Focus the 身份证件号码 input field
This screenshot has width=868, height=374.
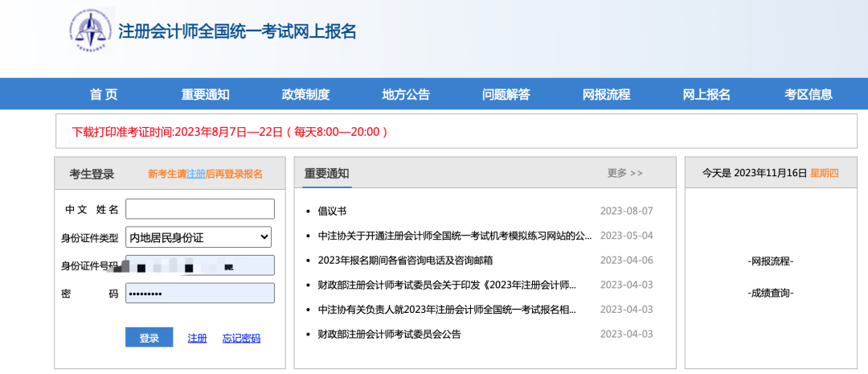point(199,265)
